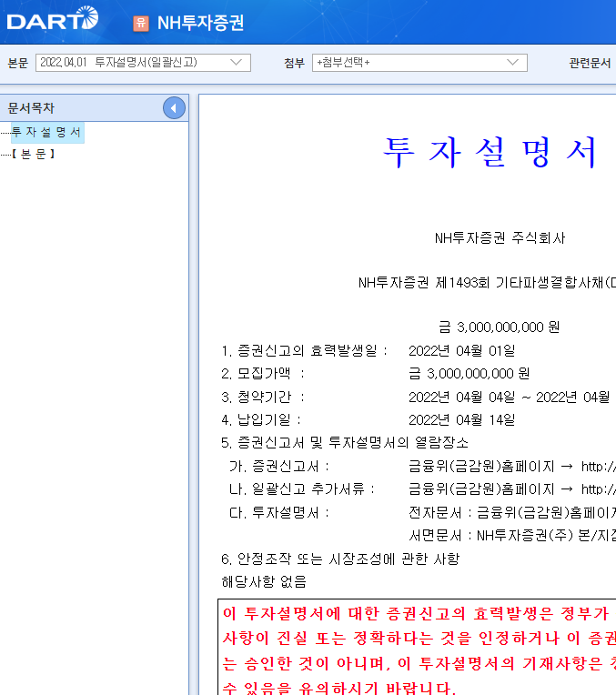Screen dimensions: 616x695
Task: Click the 첨부 label beside the dropdown
Action: [295, 63]
